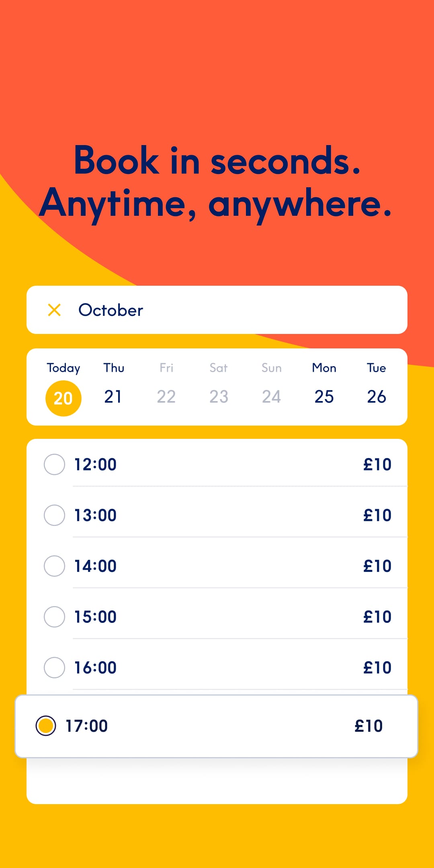
Task: Tap Saturday 23 date
Action: [x=219, y=396]
